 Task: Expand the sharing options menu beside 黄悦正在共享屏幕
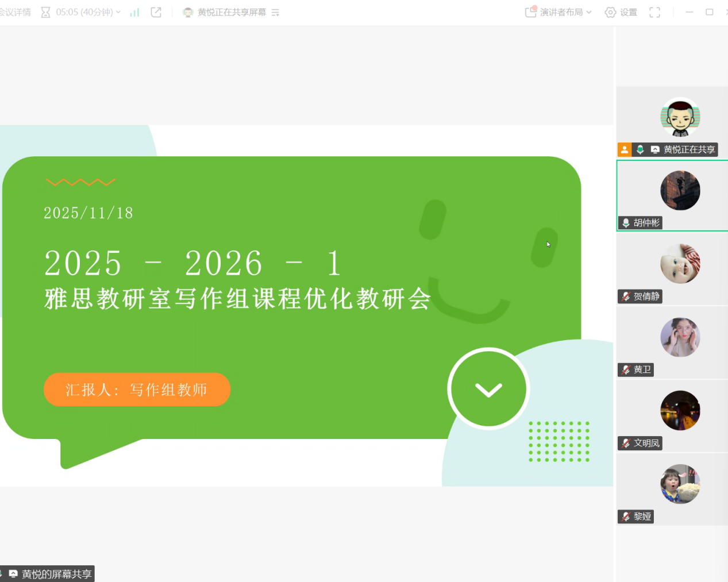275,12
